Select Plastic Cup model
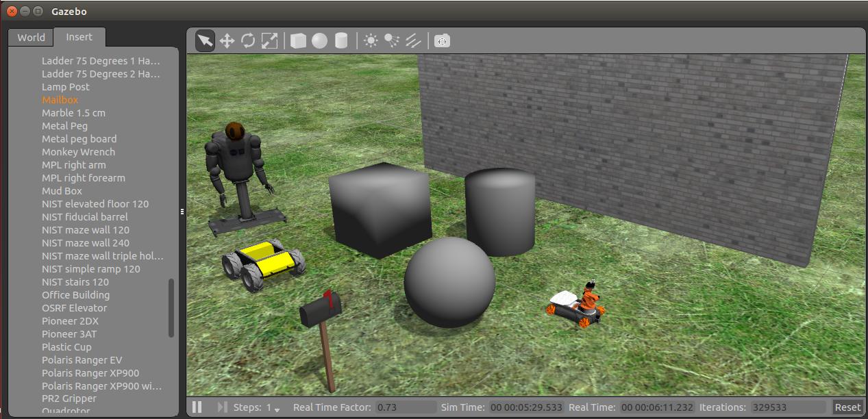868x419 pixels. pyautogui.click(x=66, y=346)
